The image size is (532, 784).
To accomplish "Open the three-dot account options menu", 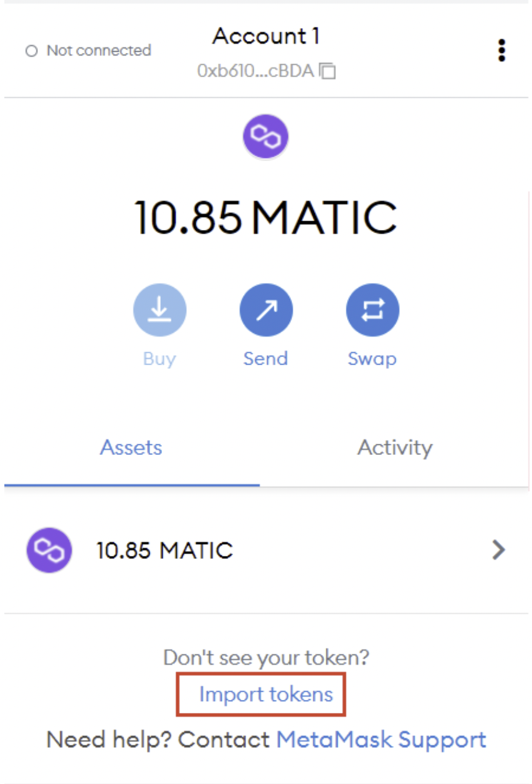I will (x=501, y=50).
